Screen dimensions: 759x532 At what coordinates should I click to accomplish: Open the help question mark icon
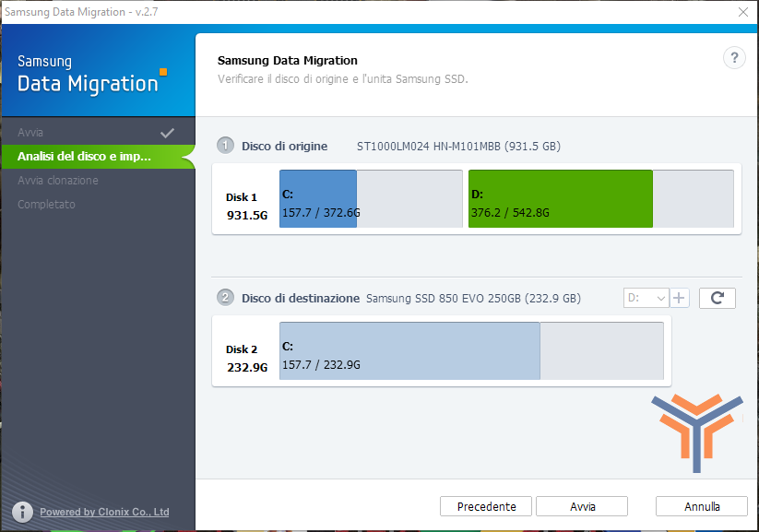tap(734, 58)
